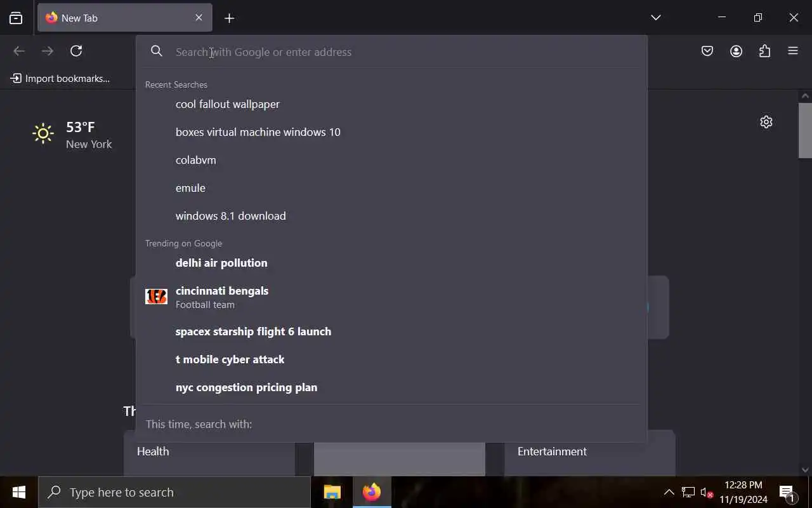Go back one page
This screenshot has height=508, width=812.
[x=19, y=51]
